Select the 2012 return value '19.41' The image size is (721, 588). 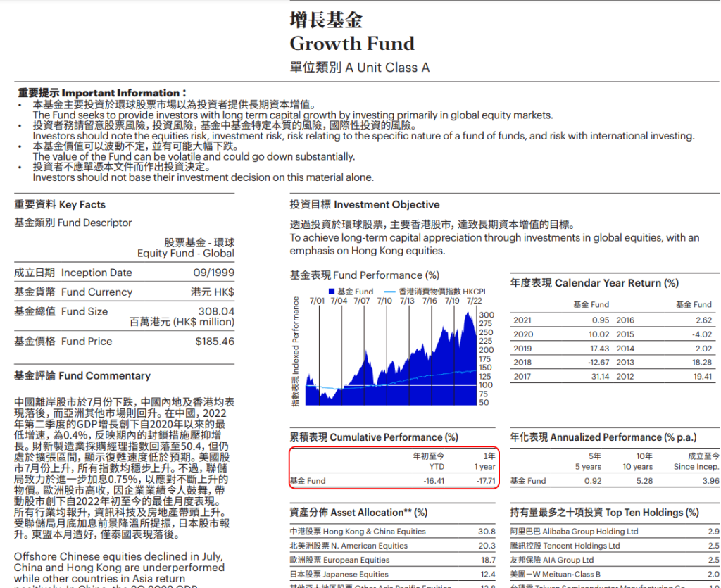point(703,377)
